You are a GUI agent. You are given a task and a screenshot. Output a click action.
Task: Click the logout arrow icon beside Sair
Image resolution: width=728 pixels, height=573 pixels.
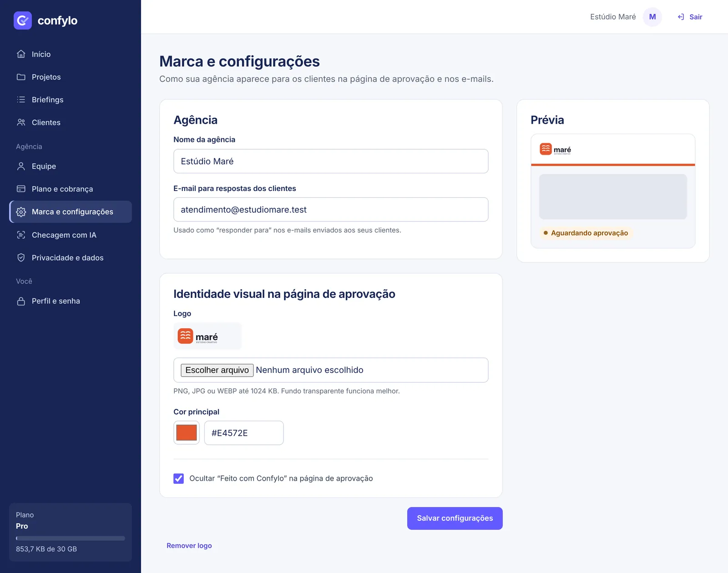(x=681, y=17)
